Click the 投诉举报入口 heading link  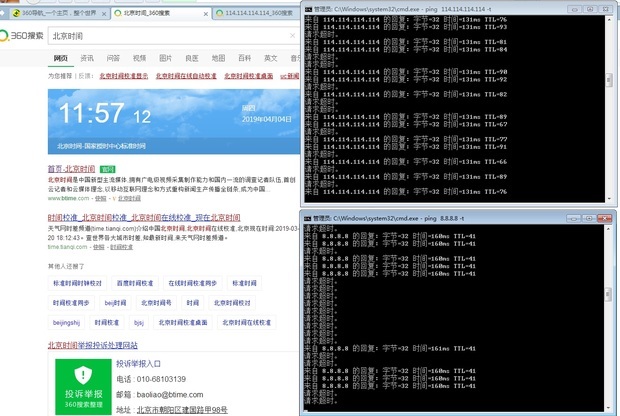pos(138,363)
